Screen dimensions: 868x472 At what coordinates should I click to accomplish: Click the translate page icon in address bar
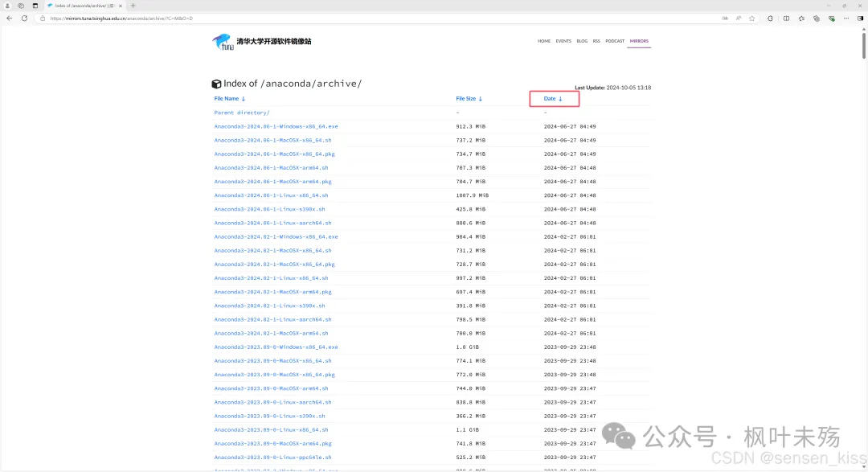(x=725, y=18)
